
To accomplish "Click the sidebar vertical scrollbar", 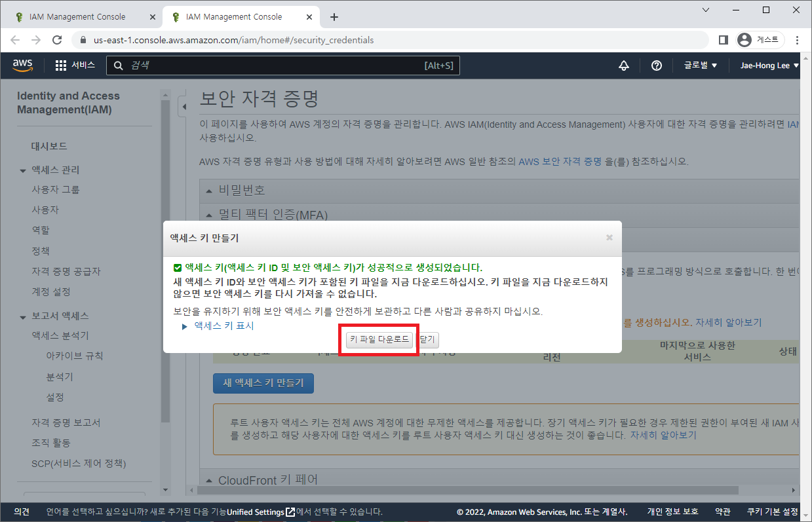I will pos(165,262).
